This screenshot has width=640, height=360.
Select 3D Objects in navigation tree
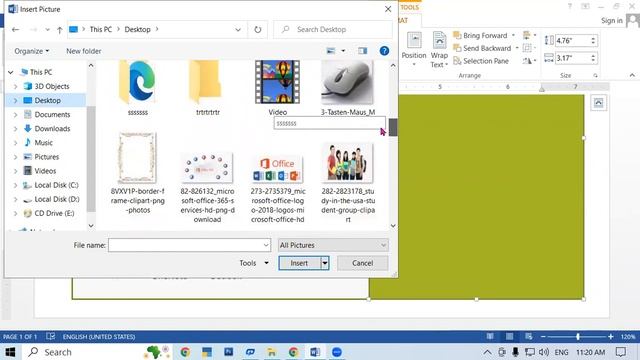[52, 86]
